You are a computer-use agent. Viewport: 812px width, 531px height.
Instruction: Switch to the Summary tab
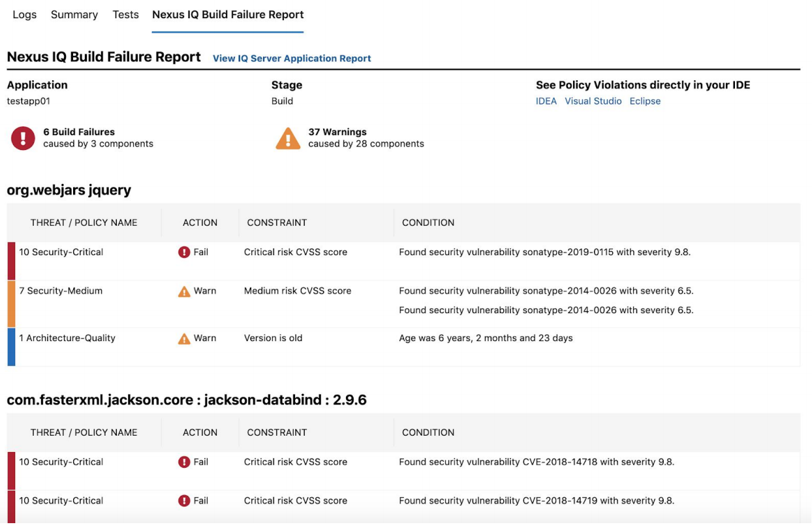74,14
